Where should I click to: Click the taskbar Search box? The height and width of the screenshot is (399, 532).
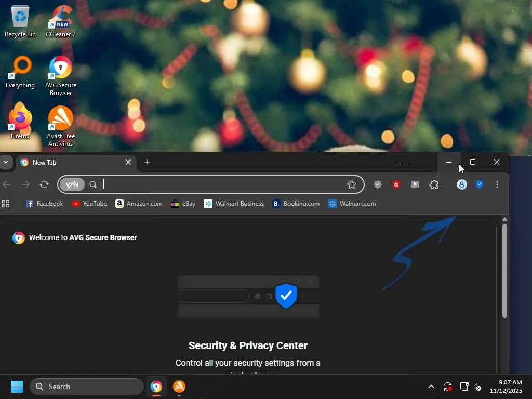point(87,387)
